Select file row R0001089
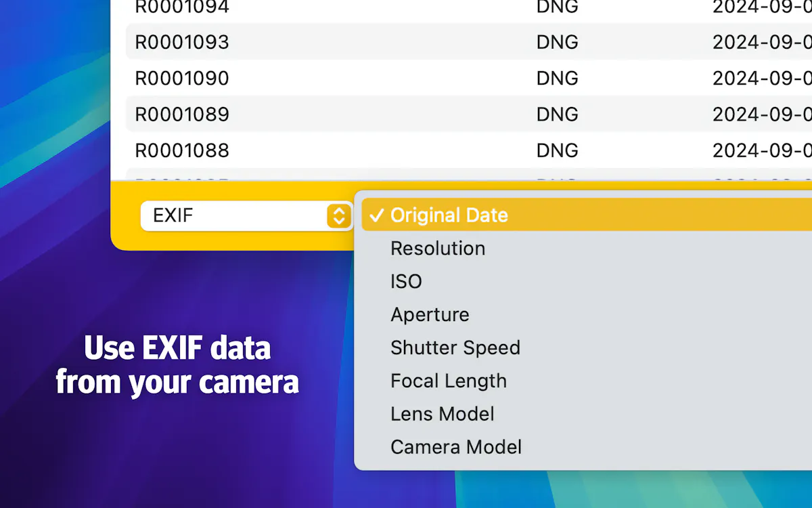 (469, 114)
